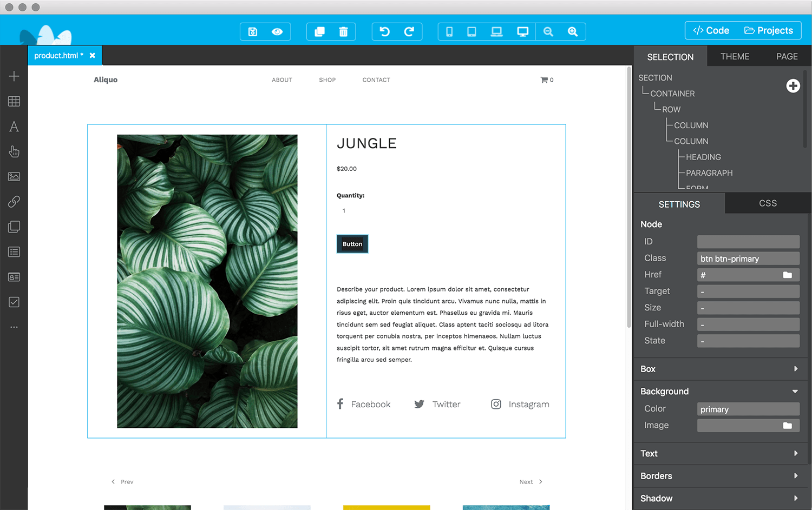Open the live preview eye icon
This screenshot has height=510, width=812.
pos(277,31)
